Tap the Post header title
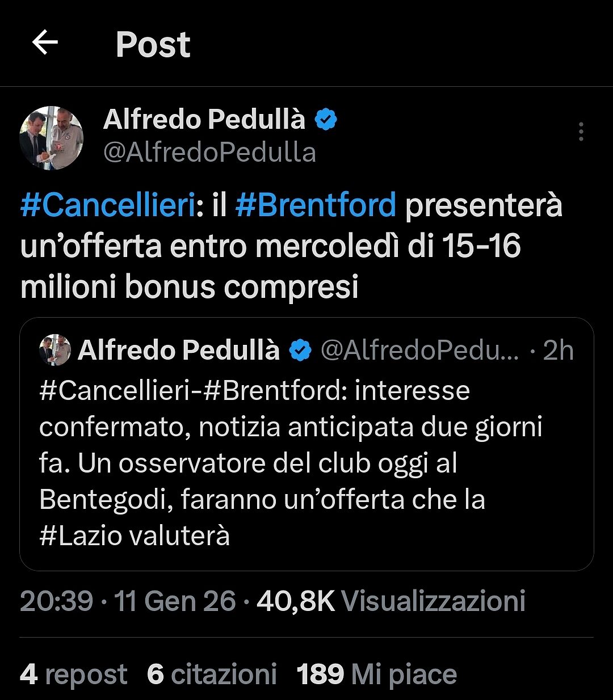Screen dimensions: 613x700 tap(153, 44)
